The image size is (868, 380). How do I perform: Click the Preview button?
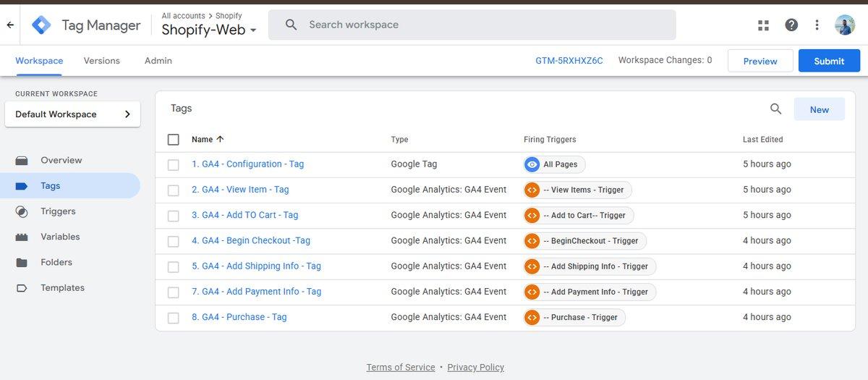pos(760,61)
